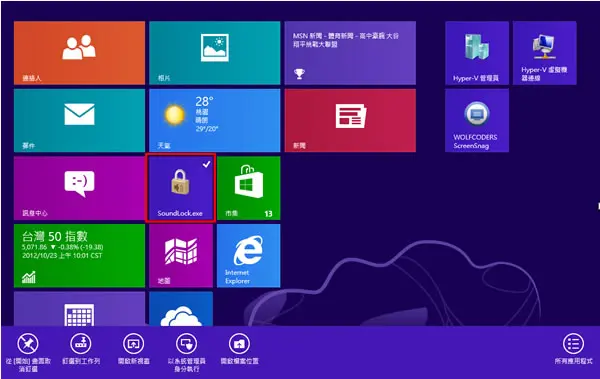Open the Messaging smiley tile

80,188
